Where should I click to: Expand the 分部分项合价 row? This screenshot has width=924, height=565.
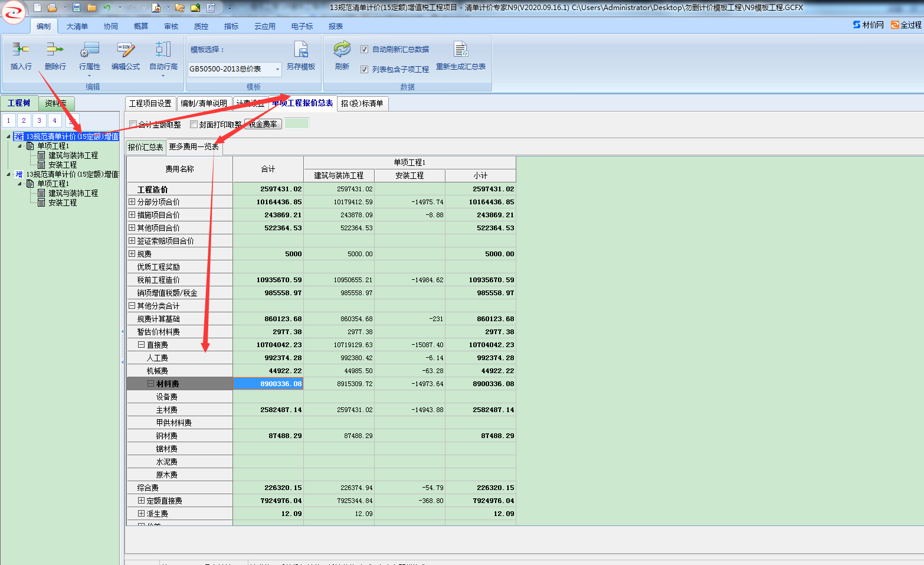(132, 202)
